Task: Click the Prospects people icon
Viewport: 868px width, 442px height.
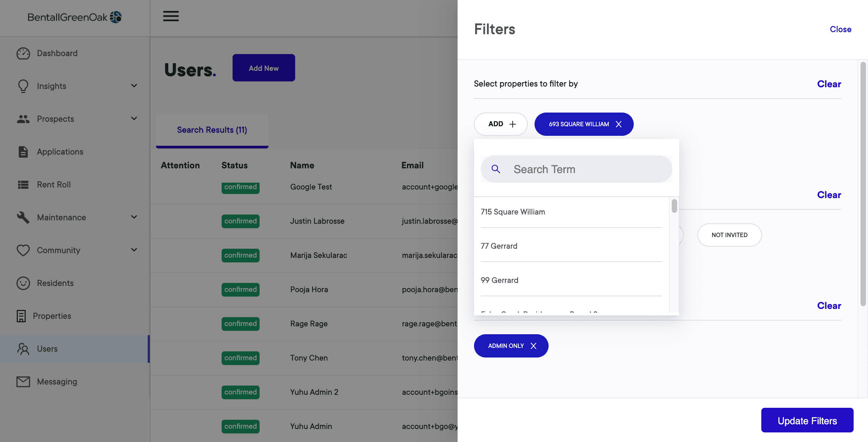Action: pos(23,119)
